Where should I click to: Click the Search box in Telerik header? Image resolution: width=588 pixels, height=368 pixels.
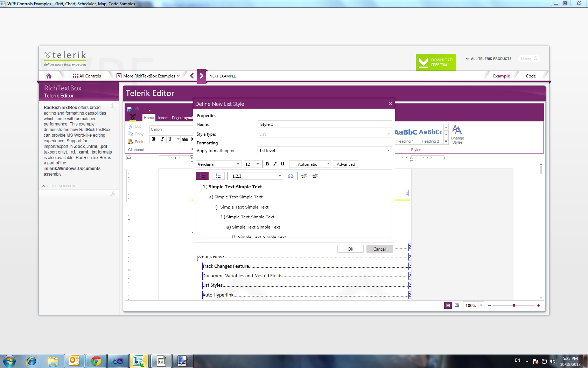(x=528, y=59)
